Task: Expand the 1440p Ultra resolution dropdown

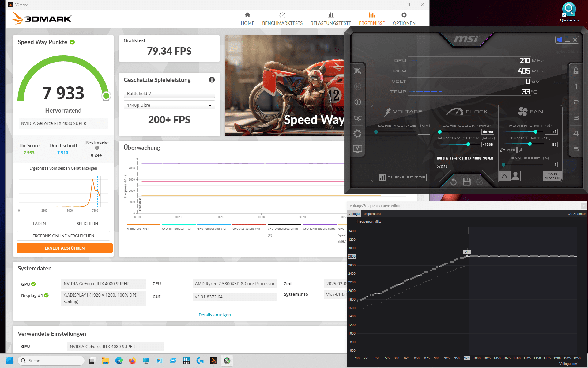Action: tap(169, 105)
